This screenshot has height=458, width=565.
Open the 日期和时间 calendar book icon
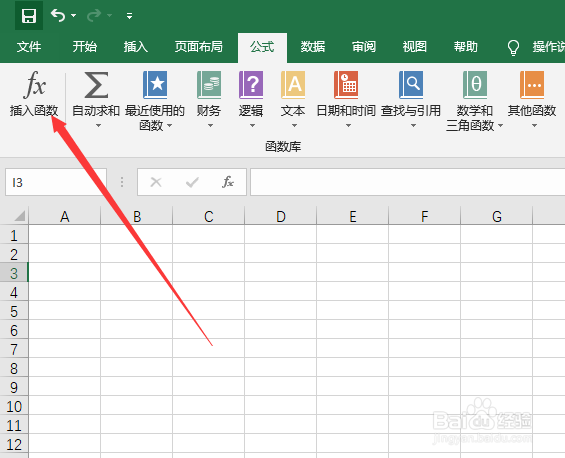(x=346, y=85)
